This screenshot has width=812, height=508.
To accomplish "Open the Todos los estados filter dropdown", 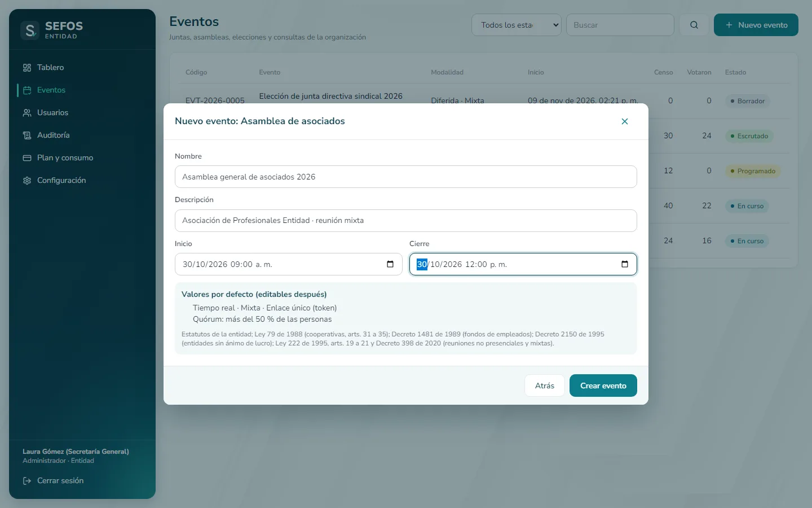I will pos(517,25).
